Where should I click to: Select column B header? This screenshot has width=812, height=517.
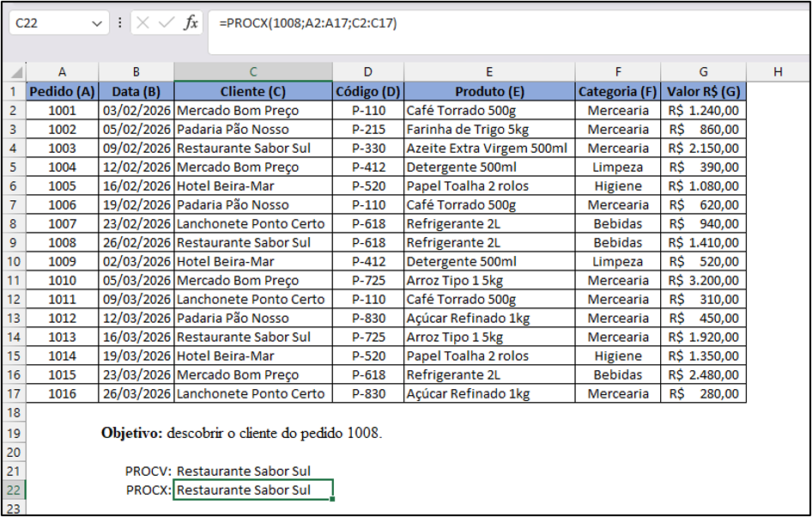tap(136, 72)
